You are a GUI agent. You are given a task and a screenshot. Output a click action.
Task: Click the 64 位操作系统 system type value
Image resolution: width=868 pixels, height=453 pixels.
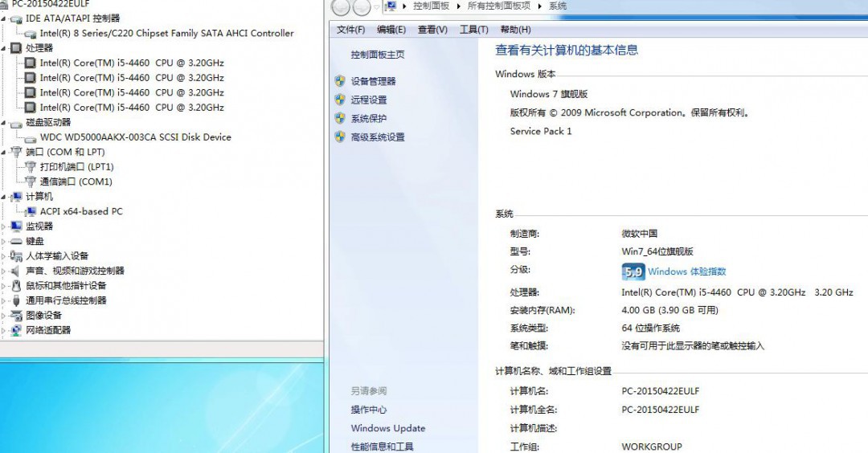point(650,328)
